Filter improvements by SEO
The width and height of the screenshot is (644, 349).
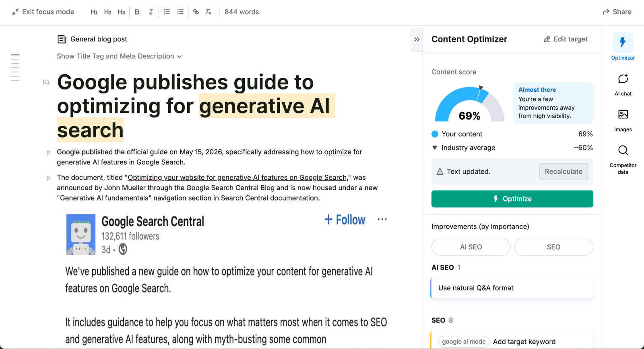tap(553, 247)
